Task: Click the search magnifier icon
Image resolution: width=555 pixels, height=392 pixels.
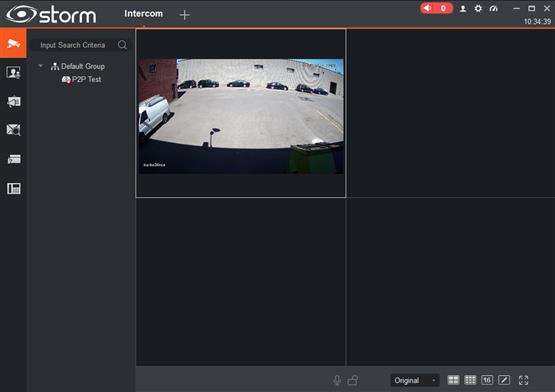Action: click(122, 45)
